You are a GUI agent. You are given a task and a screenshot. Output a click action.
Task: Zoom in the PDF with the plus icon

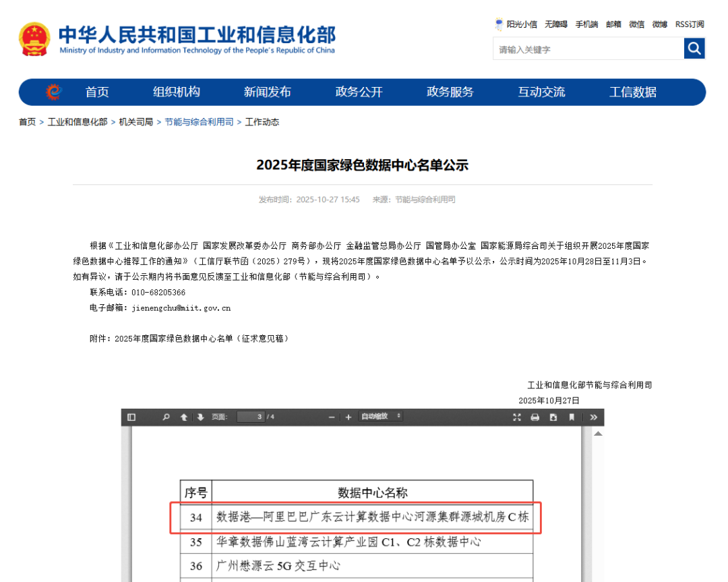(347, 416)
